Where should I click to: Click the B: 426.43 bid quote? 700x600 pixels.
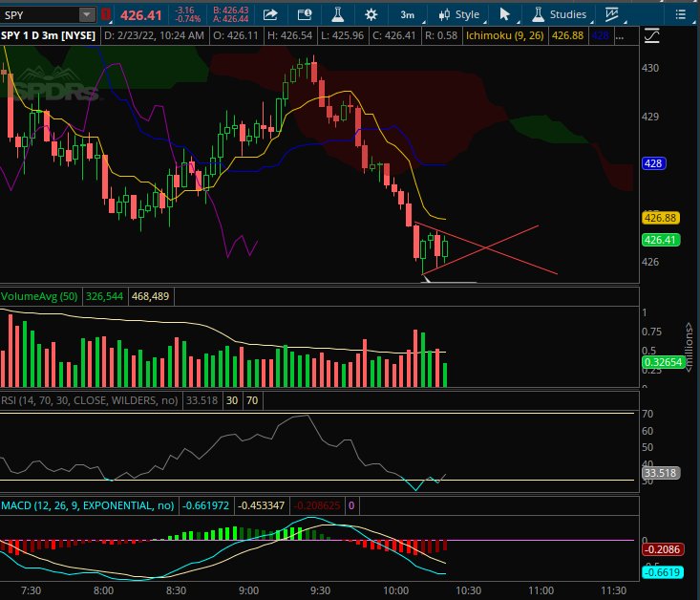click(231, 11)
